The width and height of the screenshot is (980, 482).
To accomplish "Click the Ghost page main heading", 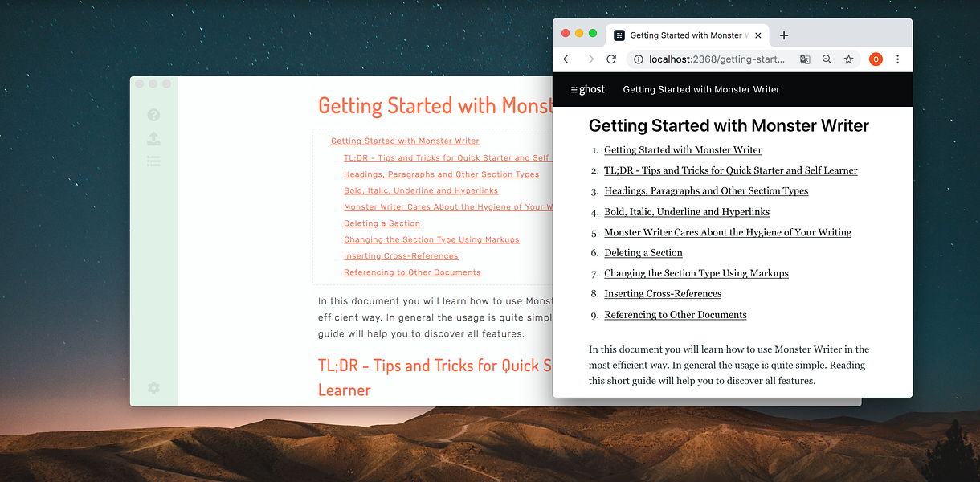I will pos(729,125).
